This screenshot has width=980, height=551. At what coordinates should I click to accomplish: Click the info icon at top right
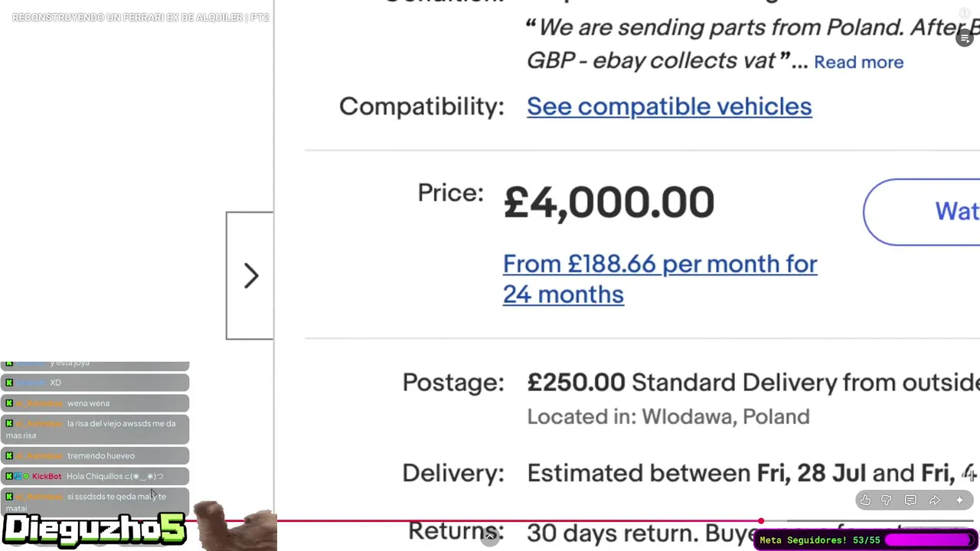point(965,13)
